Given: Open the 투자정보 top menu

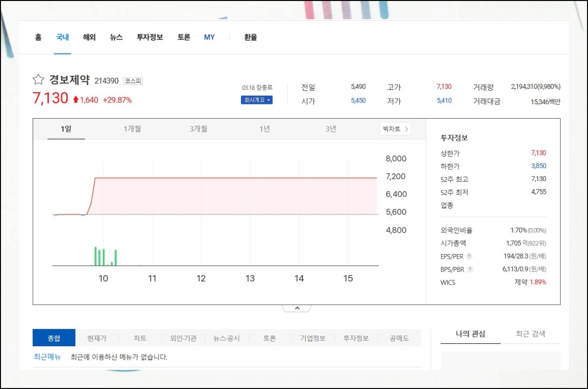Looking at the screenshot, I should [x=150, y=37].
